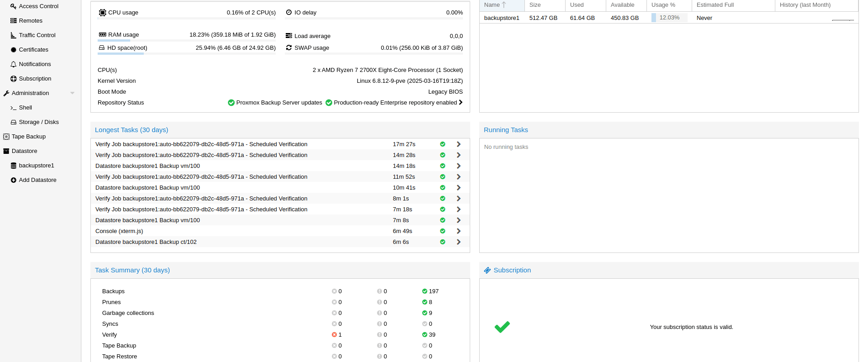Click the Traffic Control chart icon
Screen dimensions: 868x362
pyautogui.click(x=14, y=35)
